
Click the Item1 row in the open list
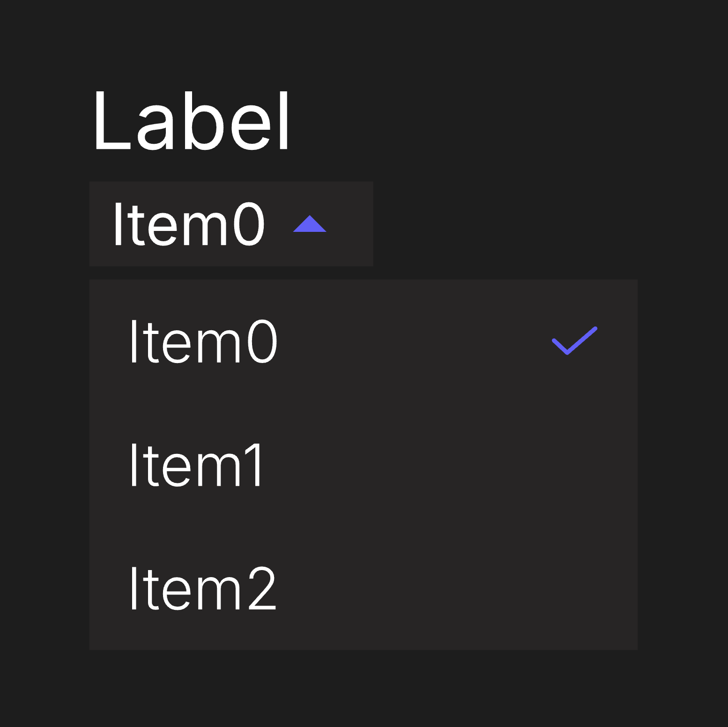click(x=363, y=465)
